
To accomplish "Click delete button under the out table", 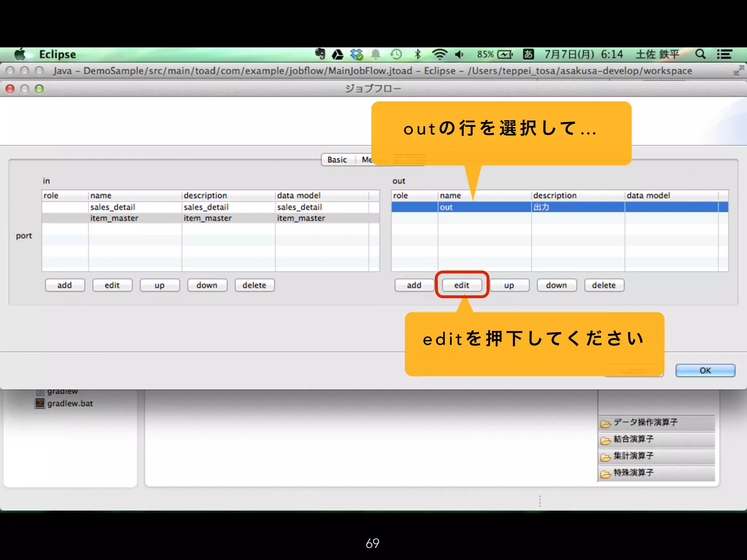I will [604, 285].
